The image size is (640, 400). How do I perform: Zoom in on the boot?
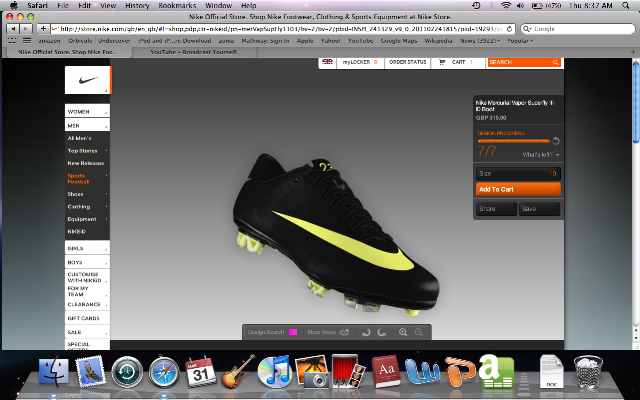[x=403, y=332]
